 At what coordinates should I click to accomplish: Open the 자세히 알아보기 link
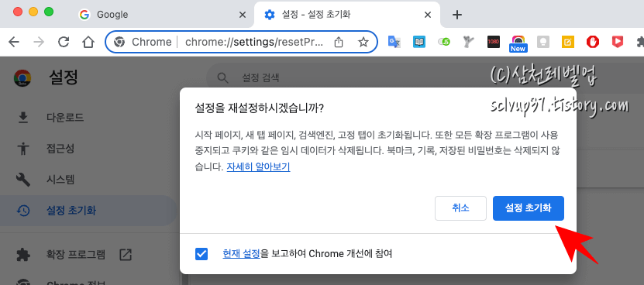click(x=258, y=167)
